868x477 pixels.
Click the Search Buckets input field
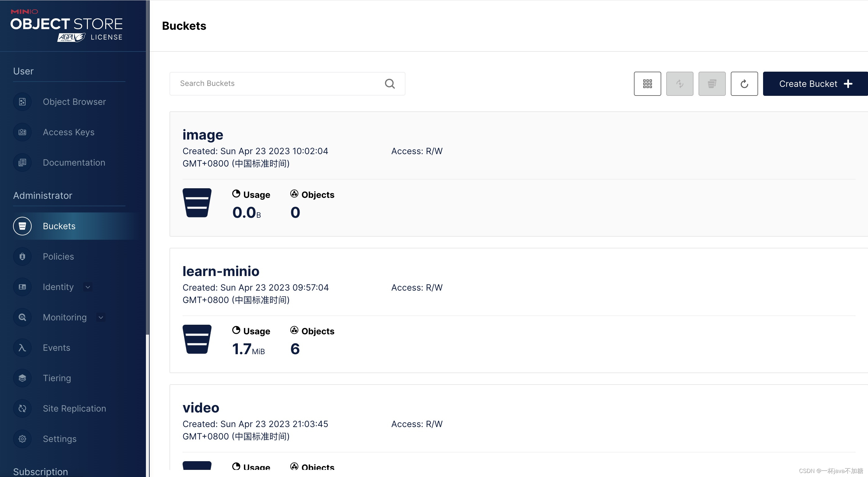287,83
